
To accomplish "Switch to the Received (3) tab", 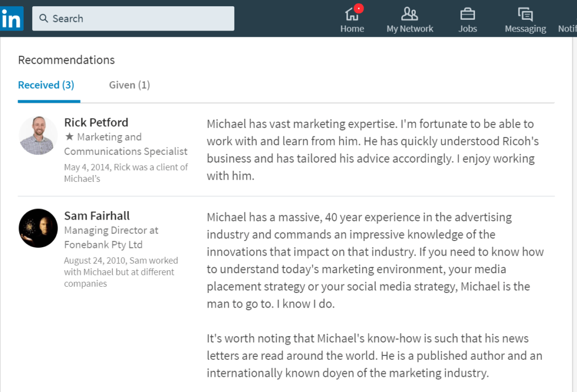I will tap(46, 85).
